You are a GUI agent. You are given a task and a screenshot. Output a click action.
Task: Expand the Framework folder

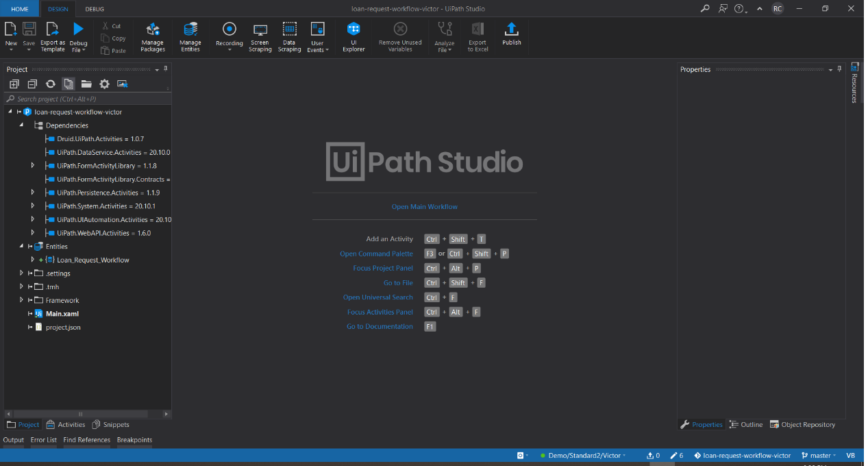coord(21,300)
